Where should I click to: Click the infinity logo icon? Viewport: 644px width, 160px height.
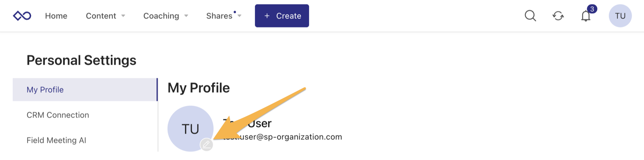[x=22, y=16]
